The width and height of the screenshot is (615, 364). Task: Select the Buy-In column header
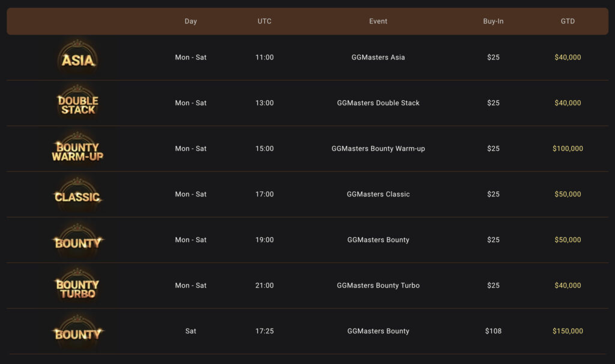pyautogui.click(x=493, y=21)
